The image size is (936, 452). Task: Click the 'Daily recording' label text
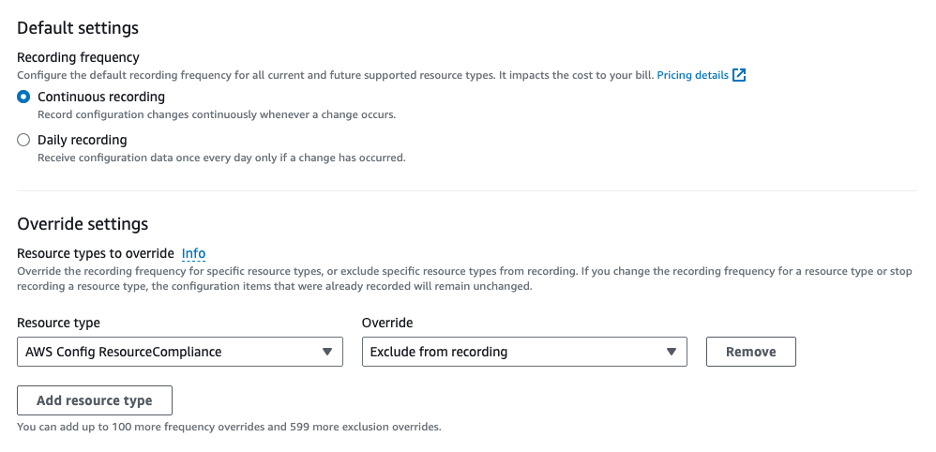[x=82, y=140]
